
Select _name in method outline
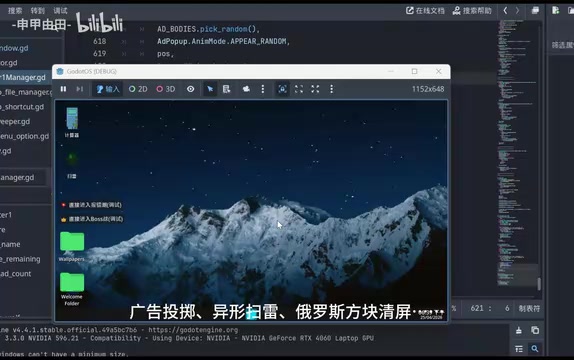click(x=10, y=244)
